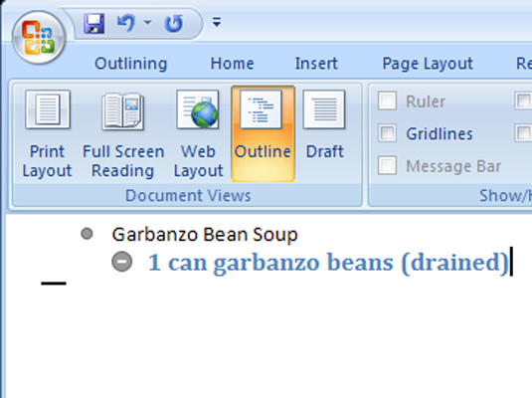This screenshot has width=532, height=398.
Task: Select the Garbanzo Bean Soup outline bullet
Action: 87,234
